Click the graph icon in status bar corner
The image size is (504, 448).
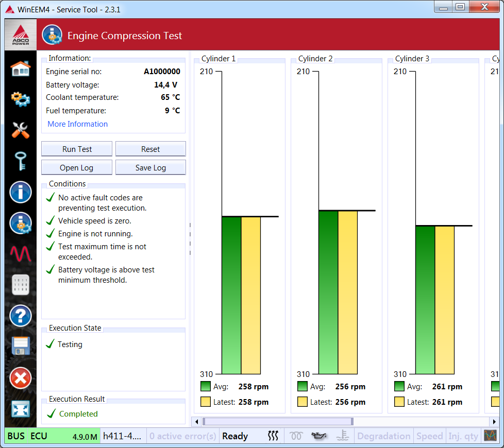pyautogui.click(x=490, y=436)
